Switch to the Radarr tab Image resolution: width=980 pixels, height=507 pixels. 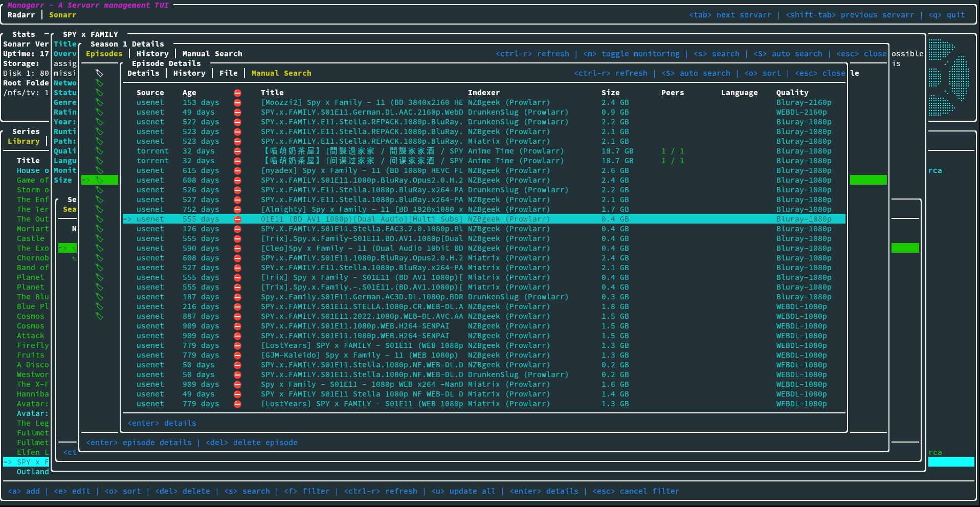(x=21, y=15)
